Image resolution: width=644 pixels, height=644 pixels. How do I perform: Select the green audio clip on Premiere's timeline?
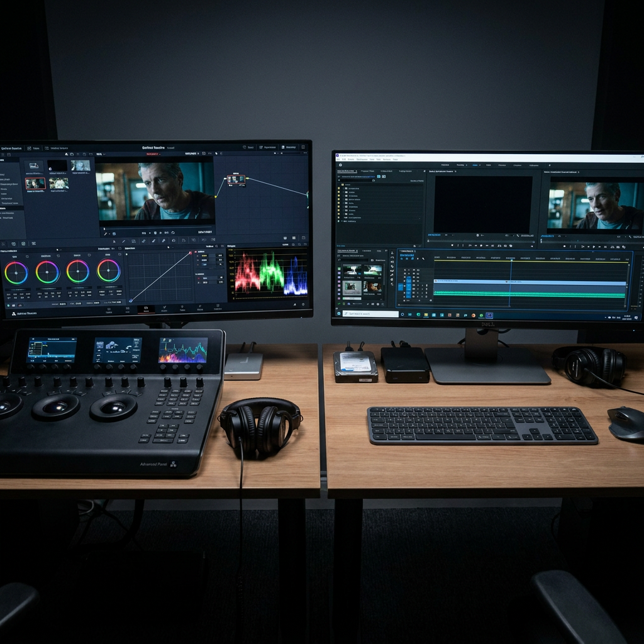point(530,294)
